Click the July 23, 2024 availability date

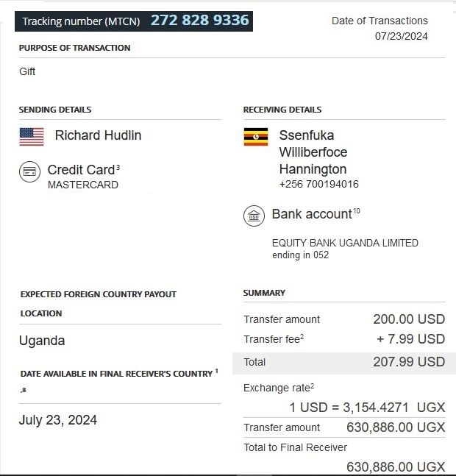tap(58, 420)
